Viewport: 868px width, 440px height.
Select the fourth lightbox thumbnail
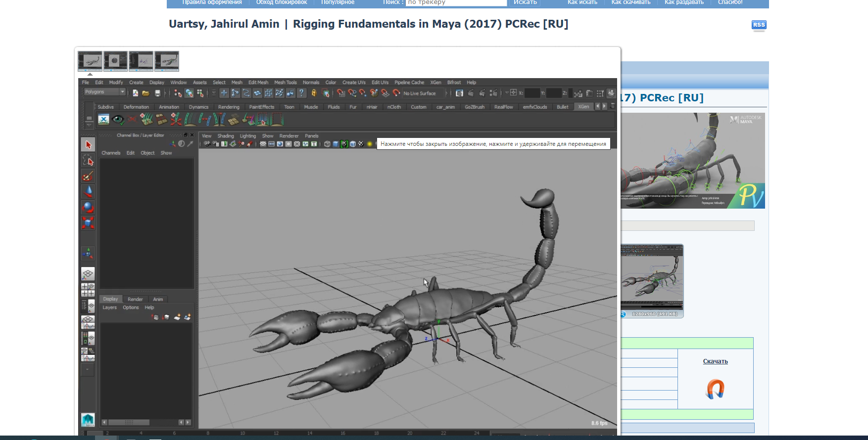click(x=167, y=61)
